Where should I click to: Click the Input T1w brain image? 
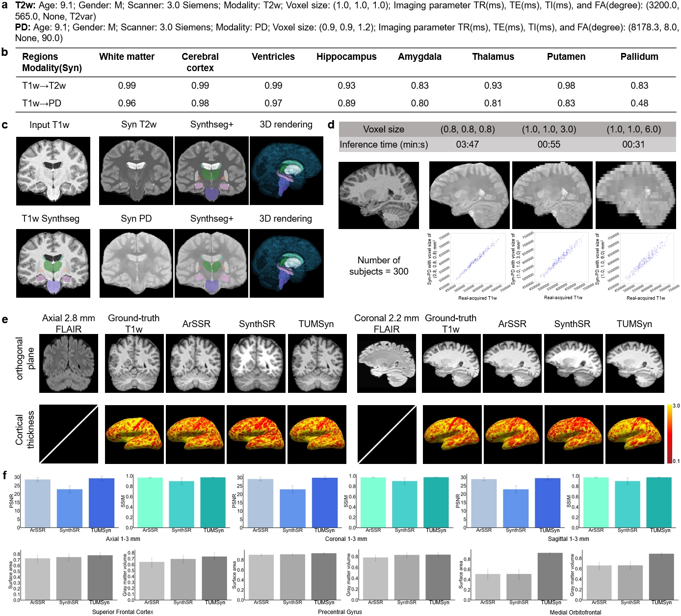click(53, 171)
